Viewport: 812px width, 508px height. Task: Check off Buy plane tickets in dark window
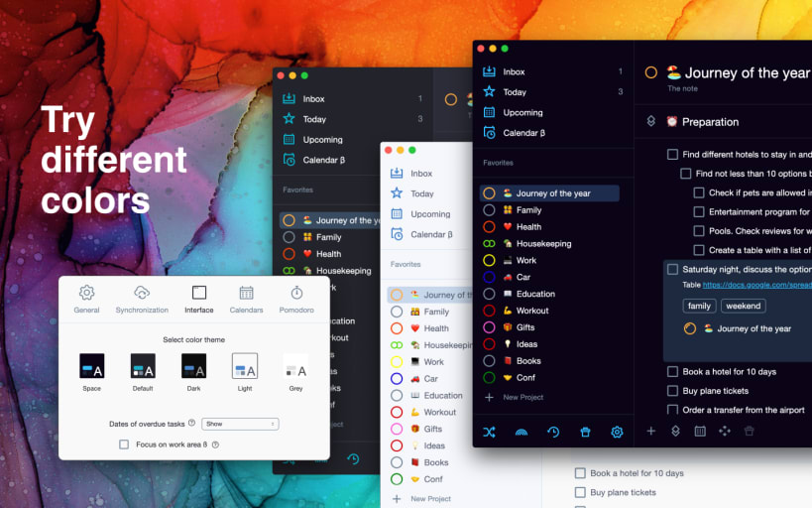pos(672,390)
